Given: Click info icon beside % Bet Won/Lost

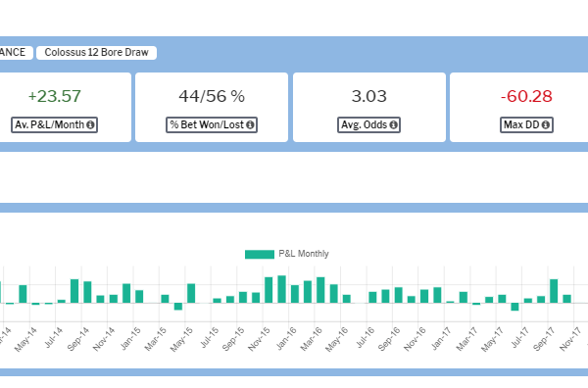Looking at the screenshot, I should [250, 124].
